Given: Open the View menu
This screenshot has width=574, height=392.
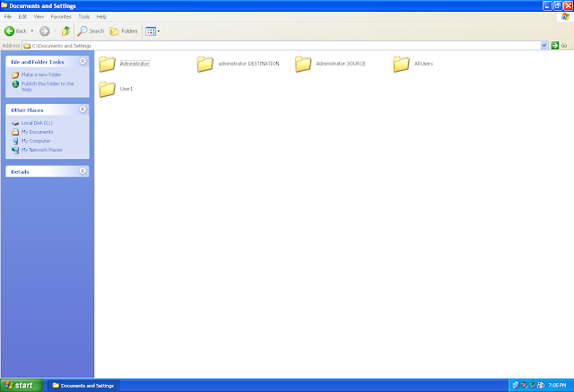Looking at the screenshot, I should point(39,16).
